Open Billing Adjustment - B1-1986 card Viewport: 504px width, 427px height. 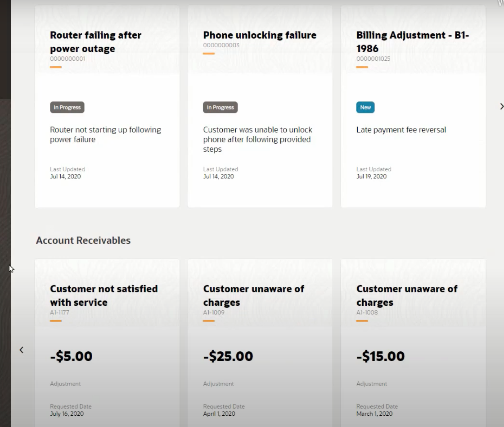point(412,42)
